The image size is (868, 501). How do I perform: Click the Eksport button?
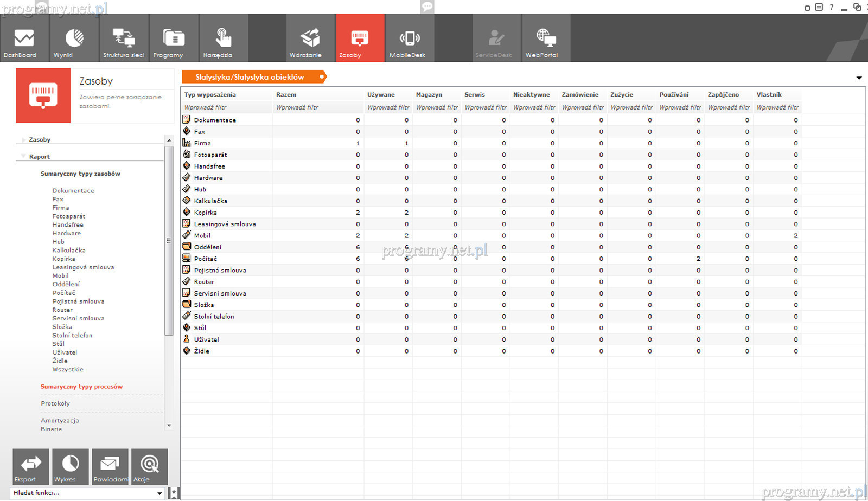(x=31, y=466)
